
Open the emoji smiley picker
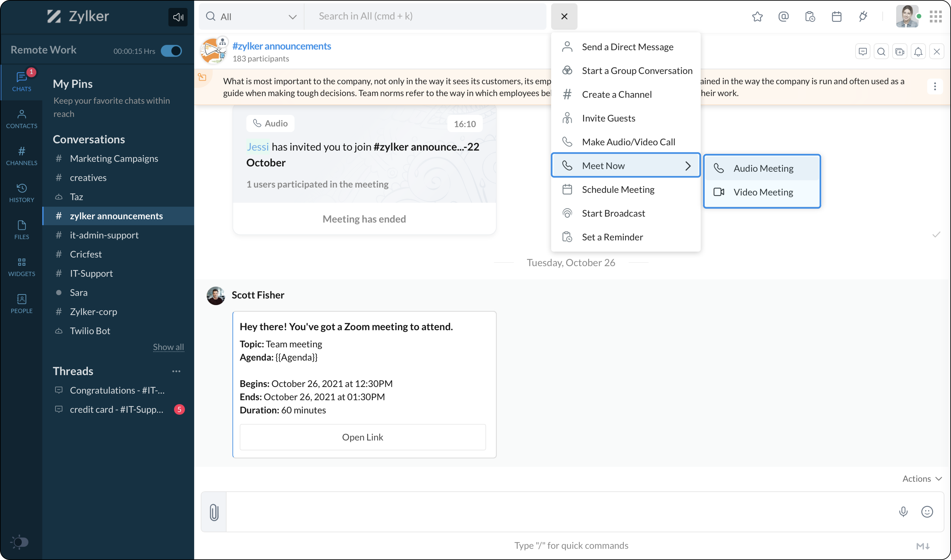coord(927,512)
